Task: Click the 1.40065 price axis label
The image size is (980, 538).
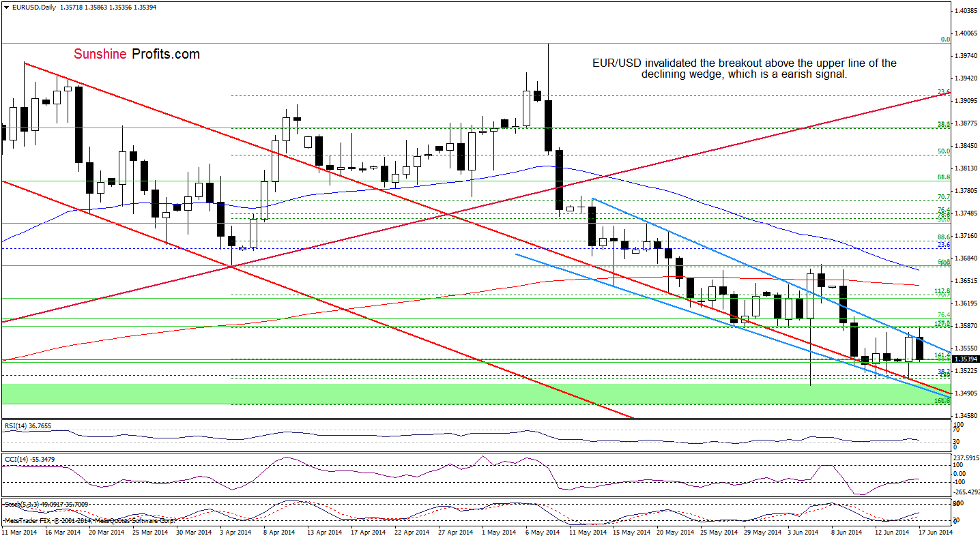Action: 966,33
